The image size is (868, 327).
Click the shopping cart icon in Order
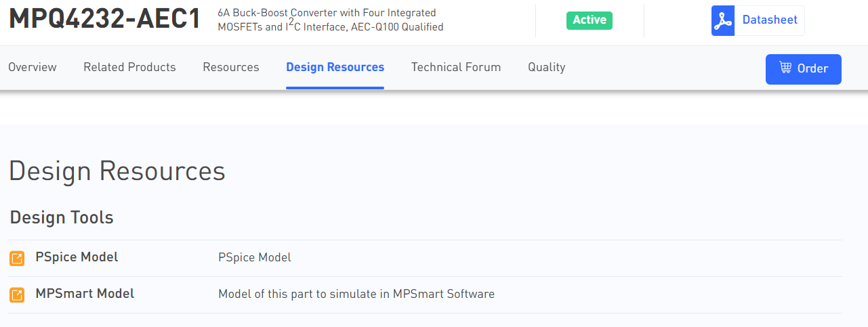785,68
